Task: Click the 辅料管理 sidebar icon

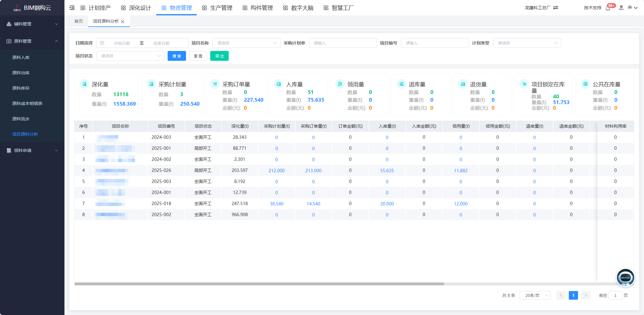Action: [x=9, y=24]
